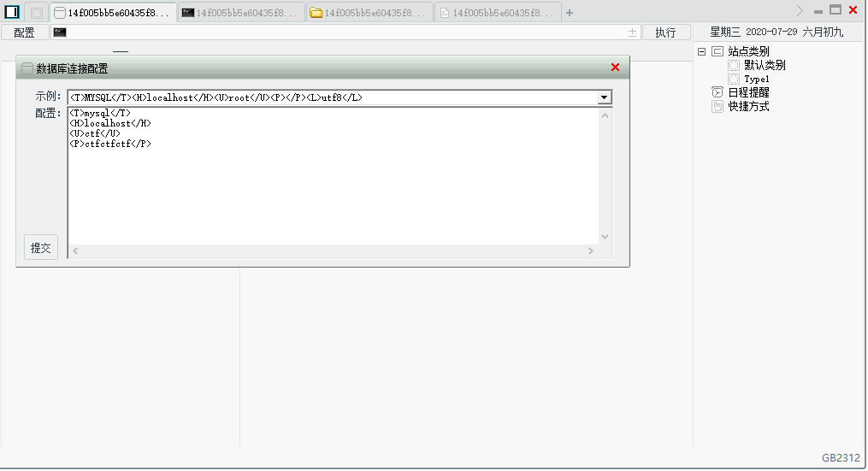Screen dimensions: 868x471
Task: Click the <P>ctfctfctf</P> line in config
Action: click(x=110, y=144)
